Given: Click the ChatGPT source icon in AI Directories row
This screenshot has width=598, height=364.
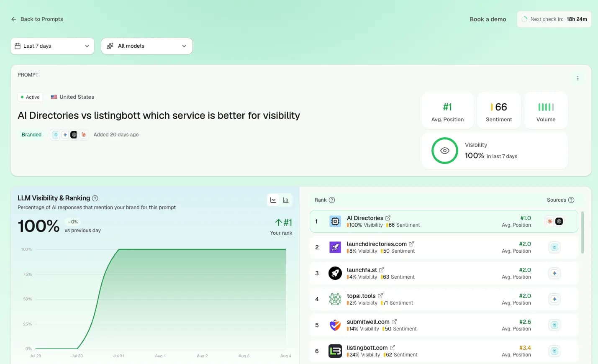Looking at the screenshot, I should point(559,221).
